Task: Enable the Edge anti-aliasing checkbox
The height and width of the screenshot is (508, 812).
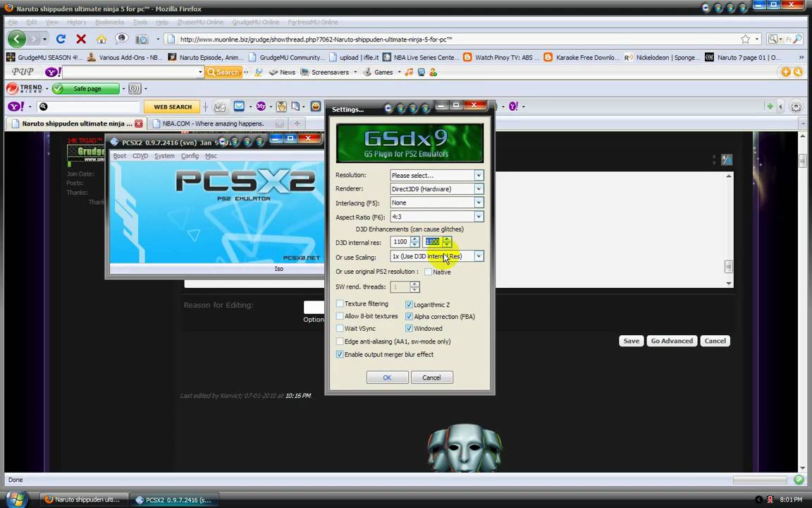Action: tap(340, 341)
